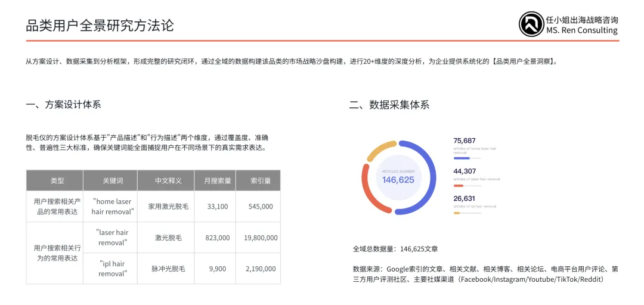Screen dimensions: 644x305
Task: Click the '数据来源' data source paragraph
Action: pos(485,274)
